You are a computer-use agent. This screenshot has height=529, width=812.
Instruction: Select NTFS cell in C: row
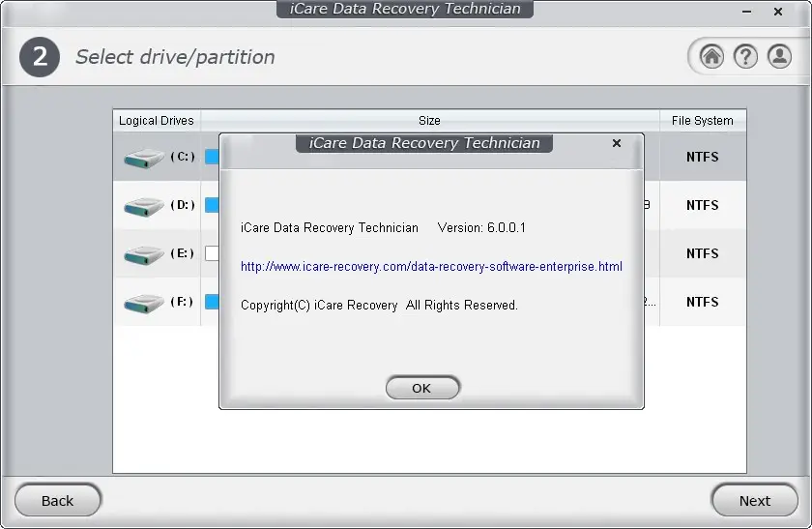pos(702,157)
